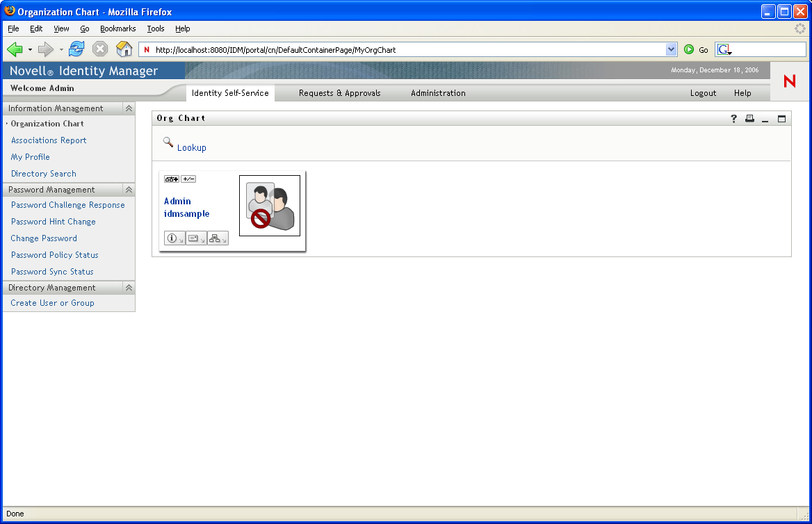
Task: Click the Welcome Admin text
Action: pos(42,88)
